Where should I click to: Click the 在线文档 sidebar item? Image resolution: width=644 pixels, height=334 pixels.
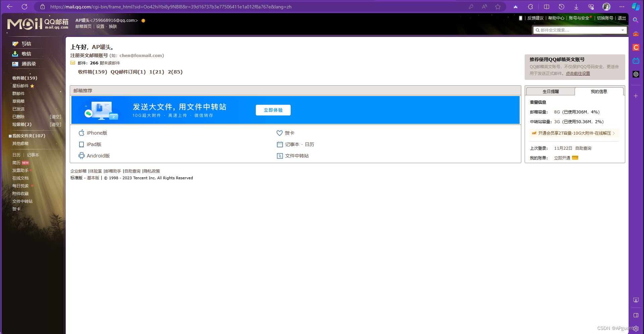point(20,178)
